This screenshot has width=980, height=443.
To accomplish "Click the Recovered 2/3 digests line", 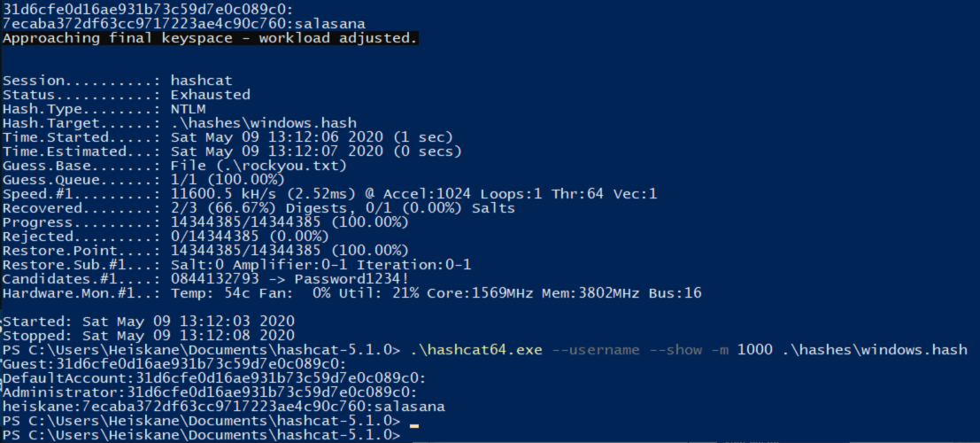I will 259,208.
